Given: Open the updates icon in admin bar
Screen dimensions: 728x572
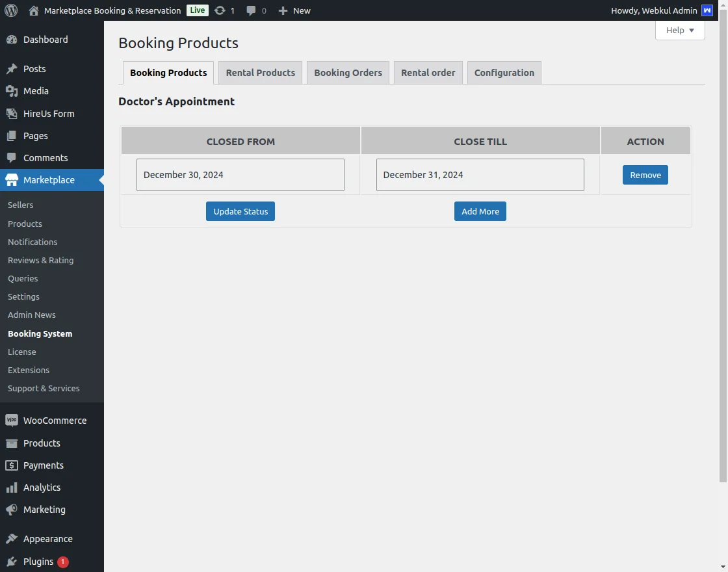Looking at the screenshot, I should 220,10.
